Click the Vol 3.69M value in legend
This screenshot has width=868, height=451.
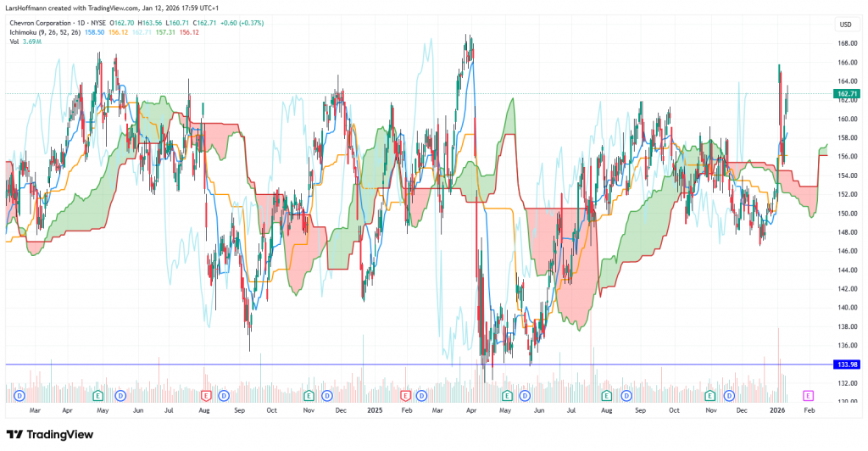click(x=31, y=41)
